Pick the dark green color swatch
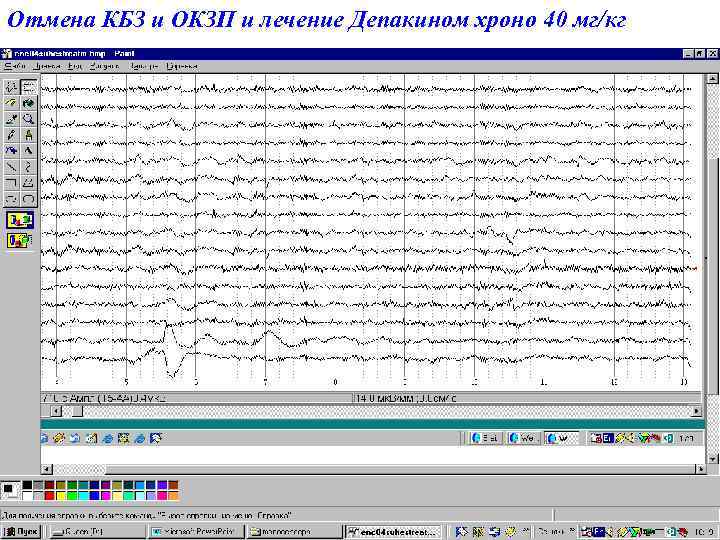The height and width of the screenshot is (540, 720). pos(72,485)
